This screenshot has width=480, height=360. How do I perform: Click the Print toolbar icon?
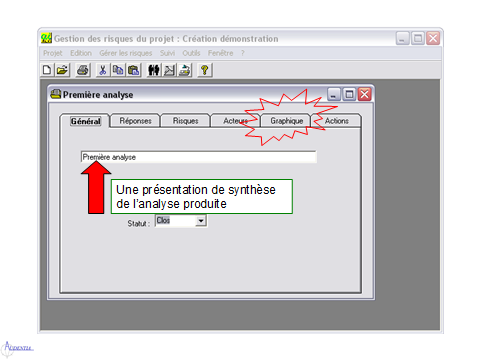[x=83, y=70]
